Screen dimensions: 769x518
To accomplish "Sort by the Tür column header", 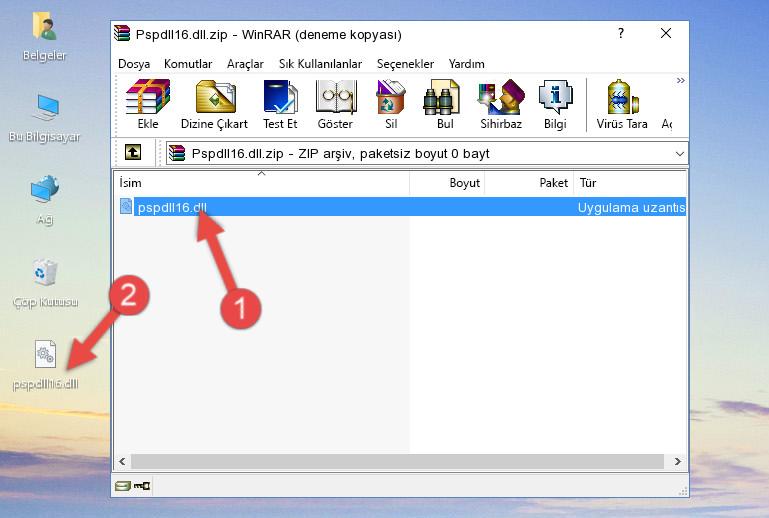I will point(630,183).
